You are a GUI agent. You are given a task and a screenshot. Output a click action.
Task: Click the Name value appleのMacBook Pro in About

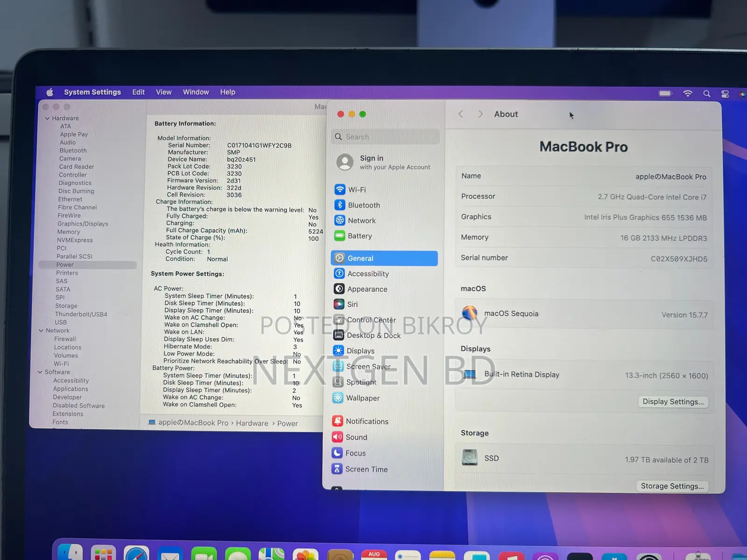[x=670, y=177]
